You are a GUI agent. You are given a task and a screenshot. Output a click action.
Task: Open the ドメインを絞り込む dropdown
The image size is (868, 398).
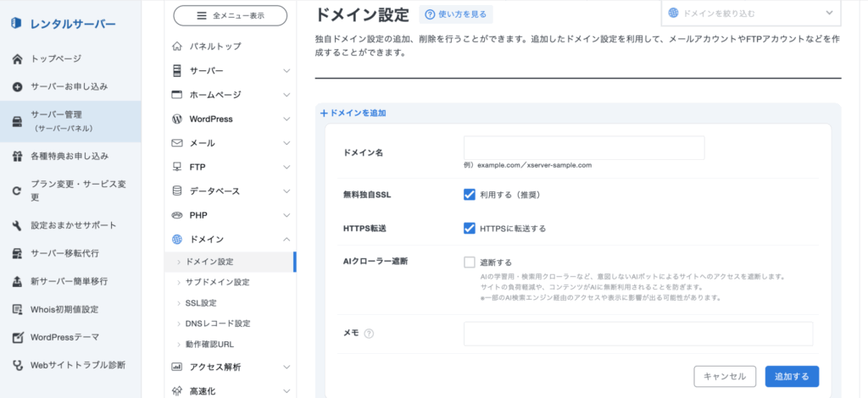[x=751, y=14]
